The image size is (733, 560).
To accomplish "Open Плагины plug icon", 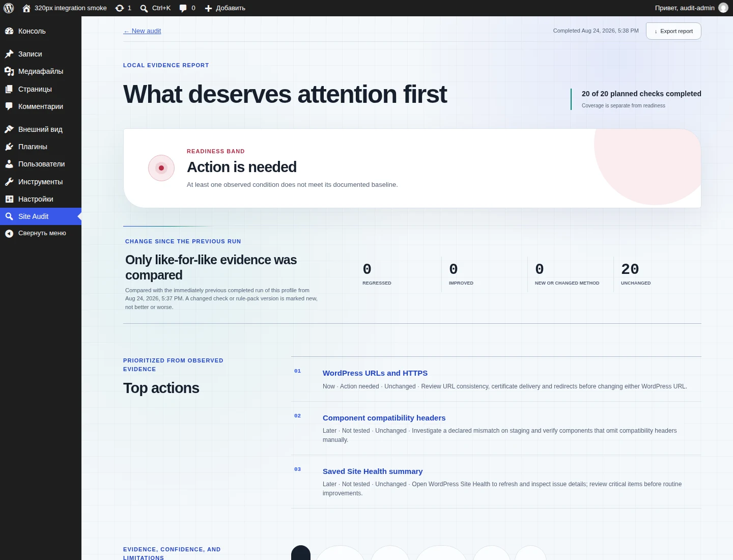I will pyautogui.click(x=9, y=147).
